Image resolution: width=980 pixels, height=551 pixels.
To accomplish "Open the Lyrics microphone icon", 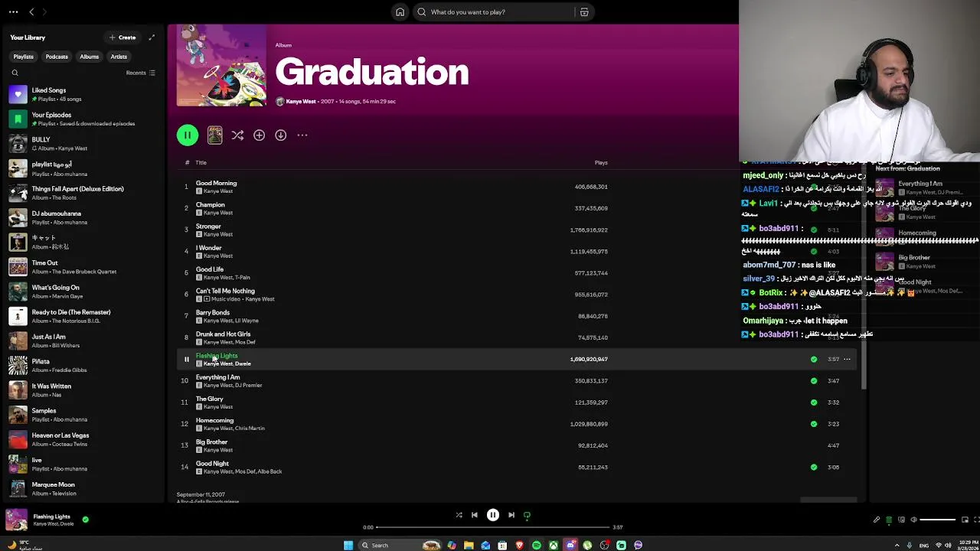I will coord(877,520).
